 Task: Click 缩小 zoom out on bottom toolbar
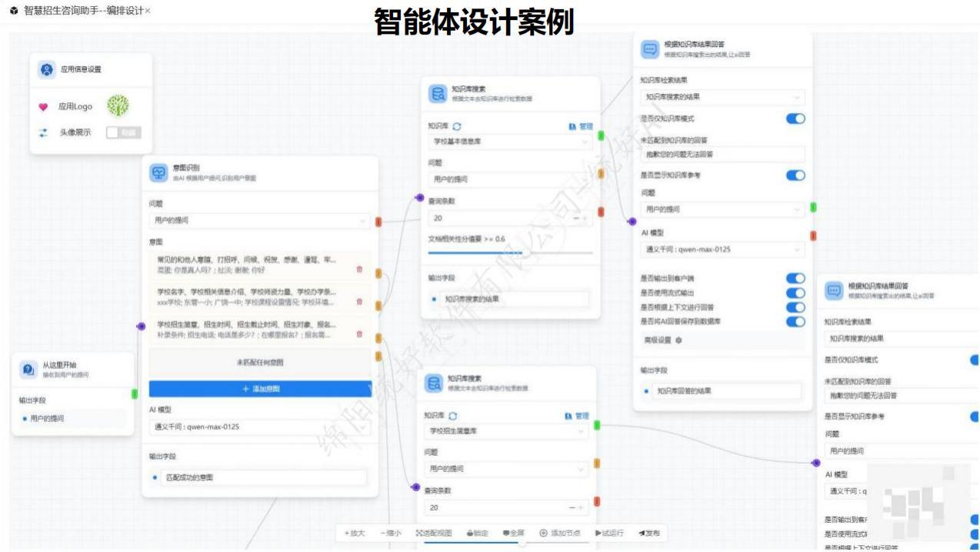[390, 533]
